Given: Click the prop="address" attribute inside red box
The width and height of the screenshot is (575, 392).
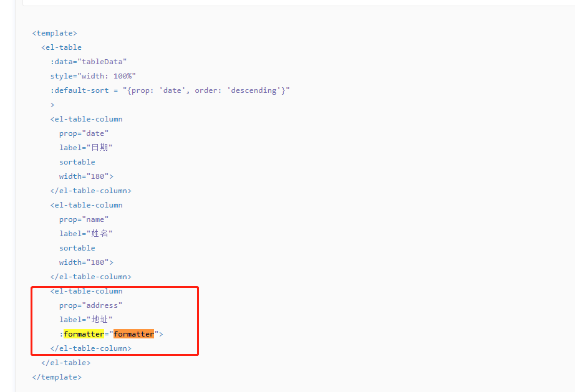Looking at the screenshot, I should (89, 305).
